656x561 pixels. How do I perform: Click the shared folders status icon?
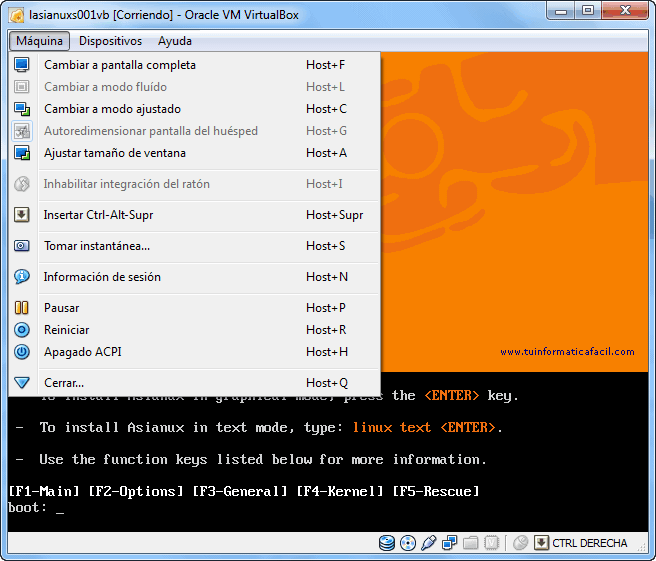471,543
